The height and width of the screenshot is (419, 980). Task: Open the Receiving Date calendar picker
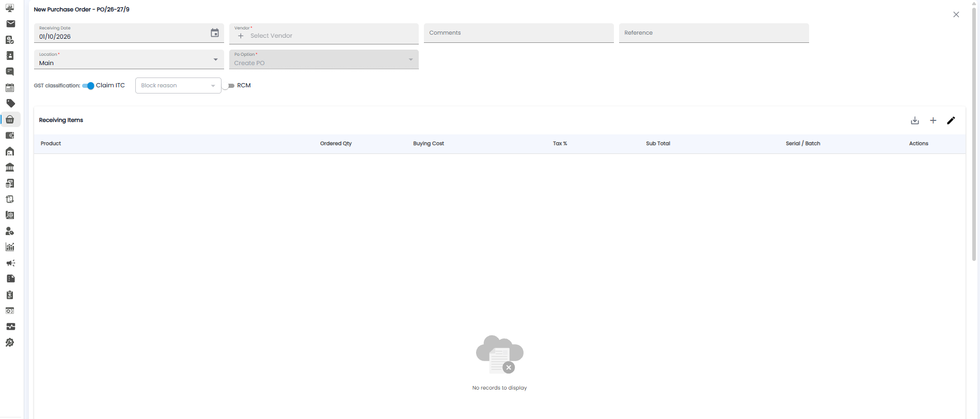215,33
